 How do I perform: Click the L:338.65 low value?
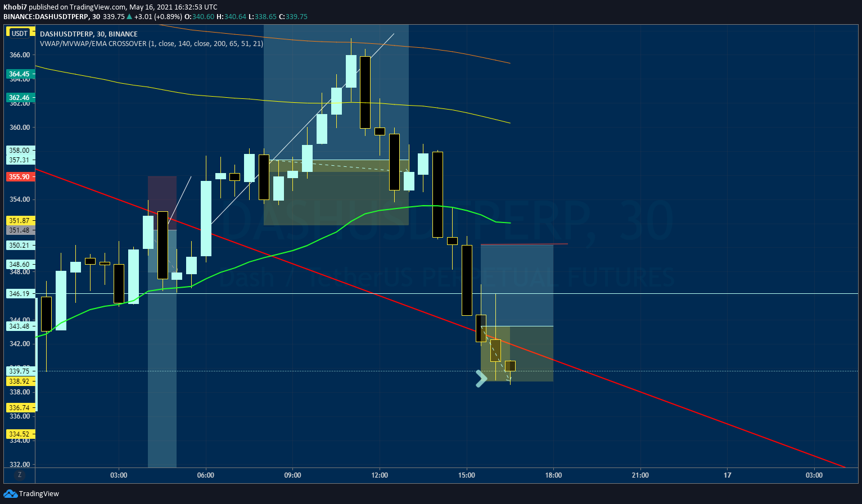coord(263,16)
